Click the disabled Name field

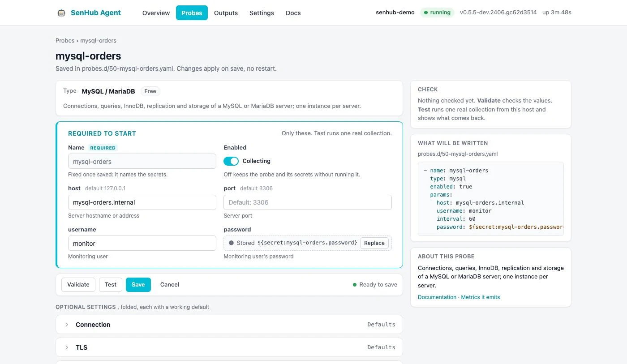(x=142, y=162)
